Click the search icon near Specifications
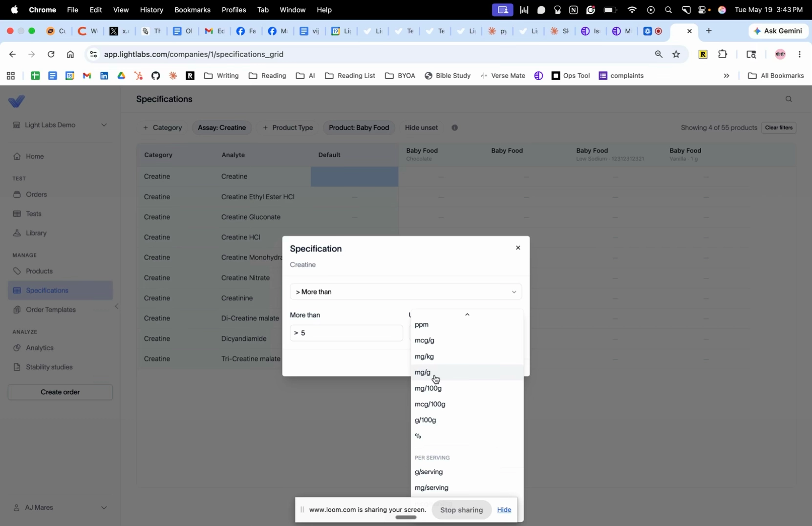The height and width of the screenshot is (526, 812). [789, 99]
